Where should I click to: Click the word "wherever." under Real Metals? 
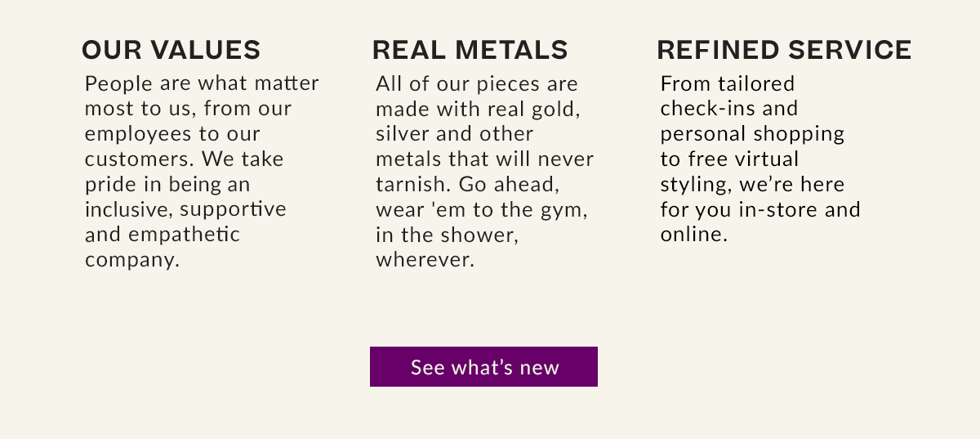click(x=425, y=260)
